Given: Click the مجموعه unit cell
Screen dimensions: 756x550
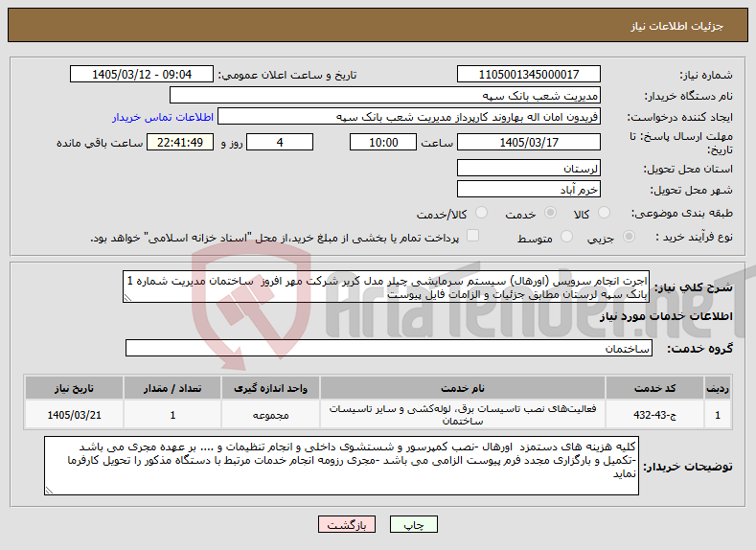Looking at the screenshot, I should coord(270,415).
